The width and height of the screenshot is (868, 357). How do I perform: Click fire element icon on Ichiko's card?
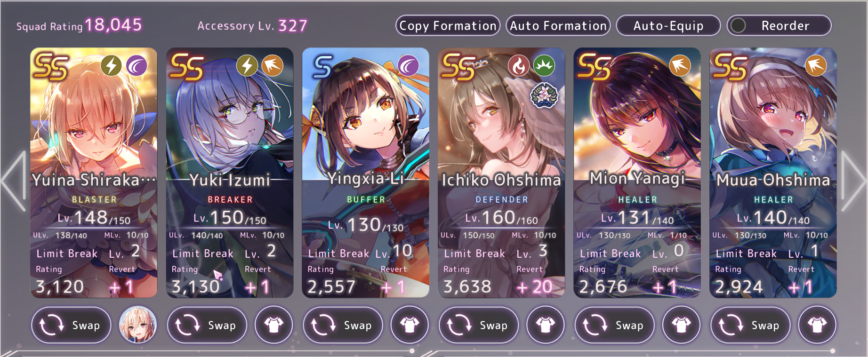[519, 66]
